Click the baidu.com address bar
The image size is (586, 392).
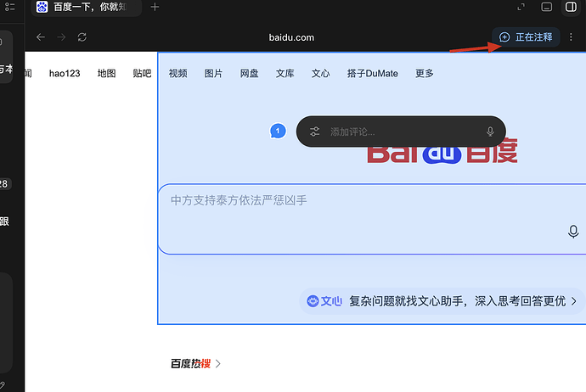291,37
